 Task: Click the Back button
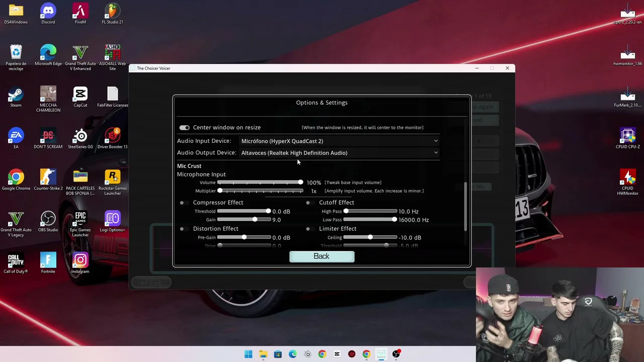coord(321,256)
